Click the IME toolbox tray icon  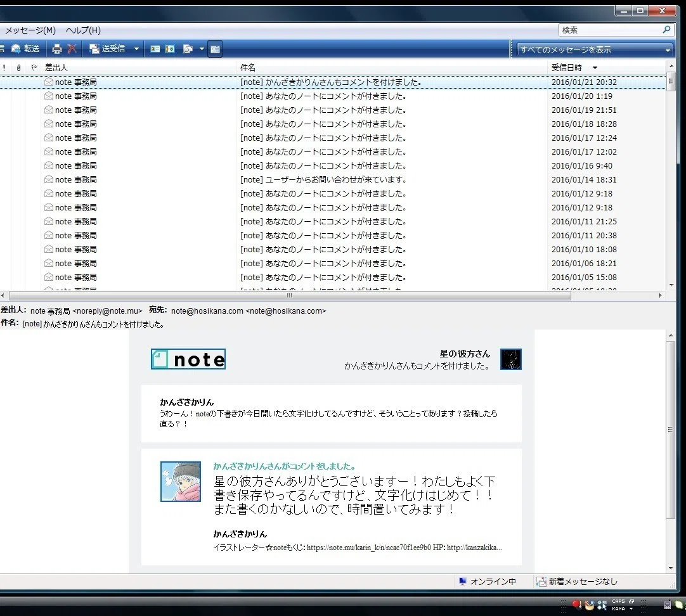[x=589, y=605]
